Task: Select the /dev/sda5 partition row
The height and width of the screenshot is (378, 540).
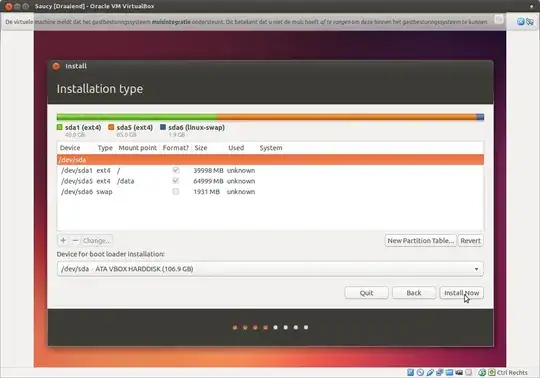Action: click(270, 181)
